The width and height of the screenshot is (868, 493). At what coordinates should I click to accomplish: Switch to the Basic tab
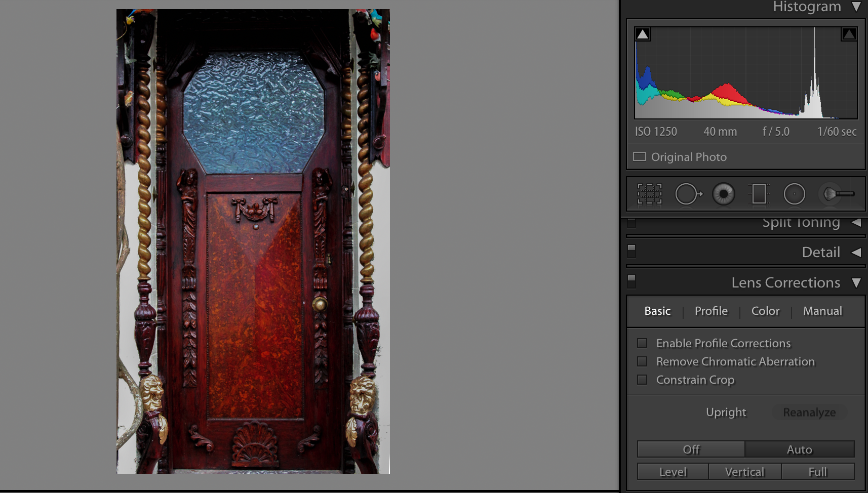[x=657, y=311]
